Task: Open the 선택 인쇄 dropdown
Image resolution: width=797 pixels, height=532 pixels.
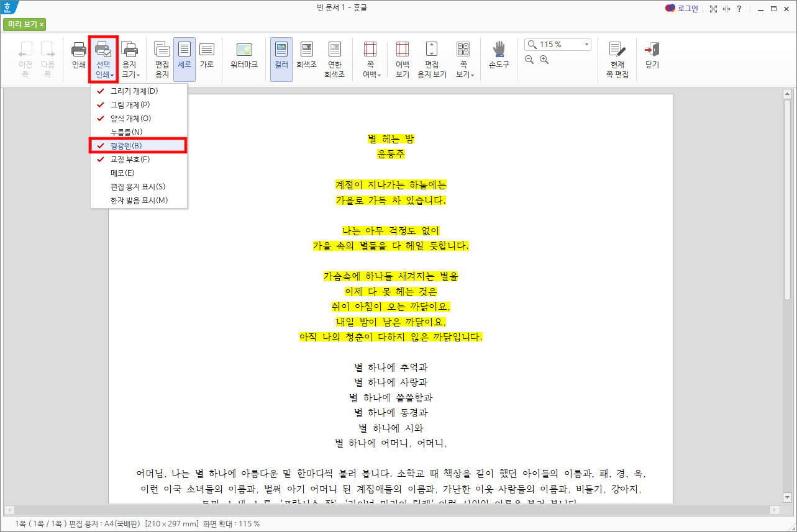Action: [x=104, y=60]
